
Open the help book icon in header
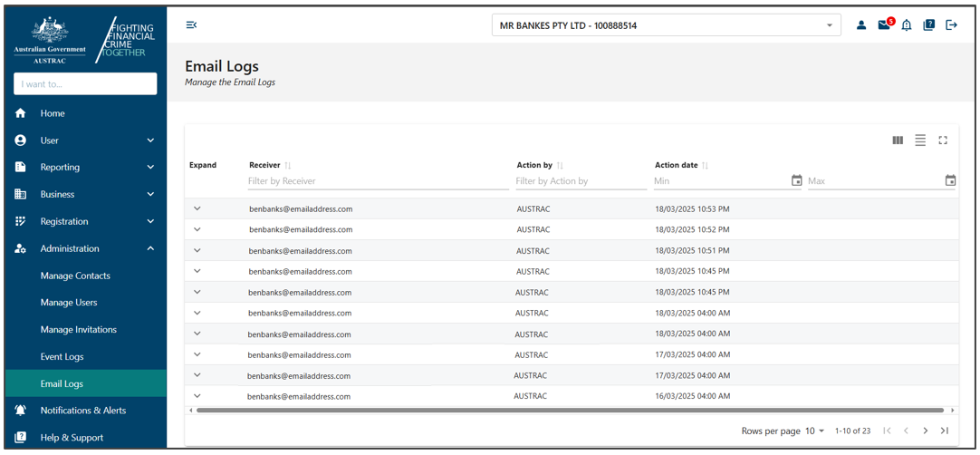click(928, 25)
